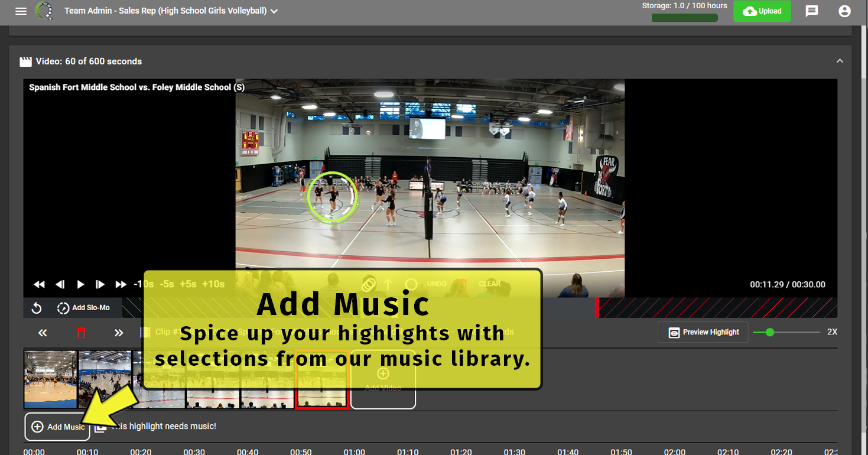Go to previous clip with double left arrows
This screenshot has width=868, height=455.
click(x=43, y=333)
